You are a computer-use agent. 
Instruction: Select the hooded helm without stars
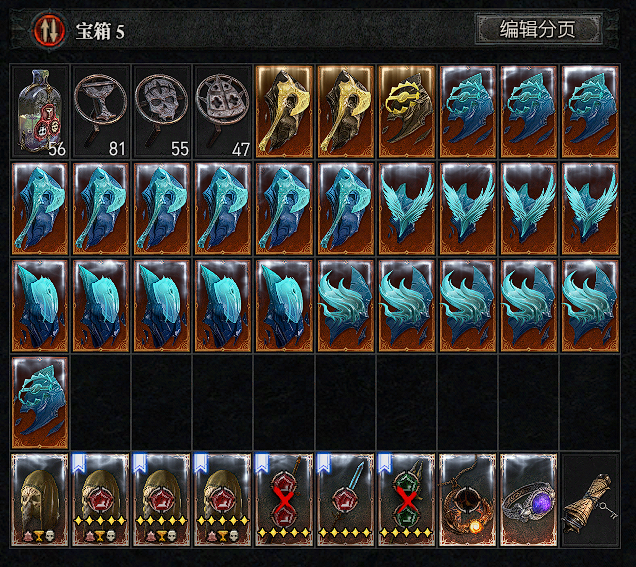(40, 500)
